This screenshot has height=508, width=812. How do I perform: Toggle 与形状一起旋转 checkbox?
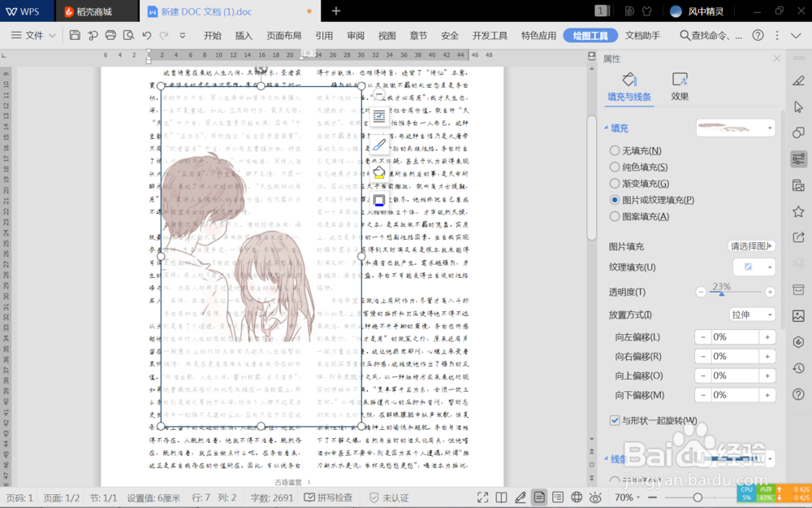pyautogui.click(x=615, y=420)
